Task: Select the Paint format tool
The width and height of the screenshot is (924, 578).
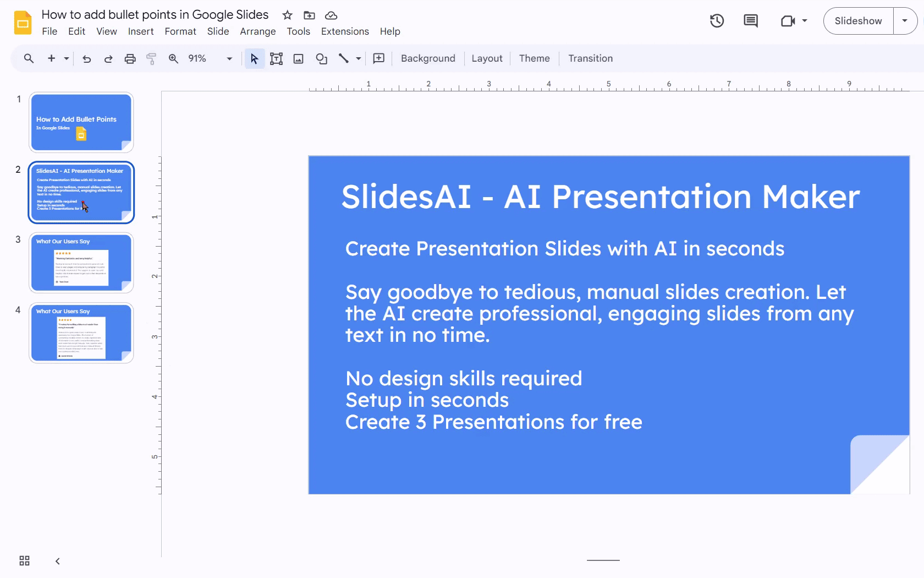Action: coord(151,58)
